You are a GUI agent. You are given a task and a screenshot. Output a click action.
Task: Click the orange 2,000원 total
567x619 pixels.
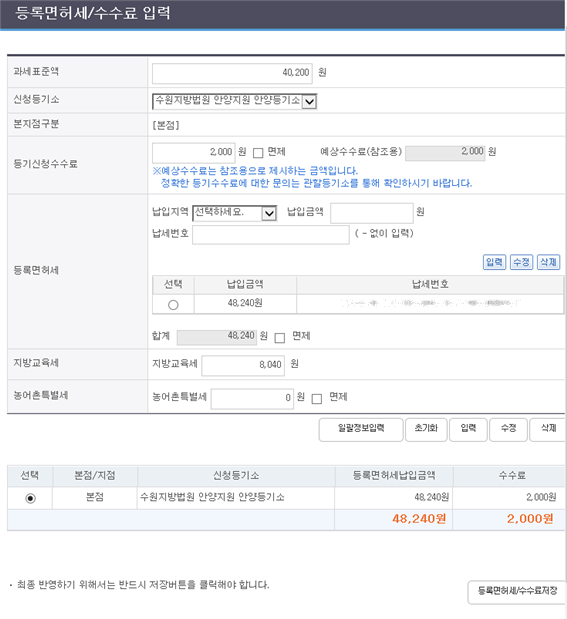point(530,519)
